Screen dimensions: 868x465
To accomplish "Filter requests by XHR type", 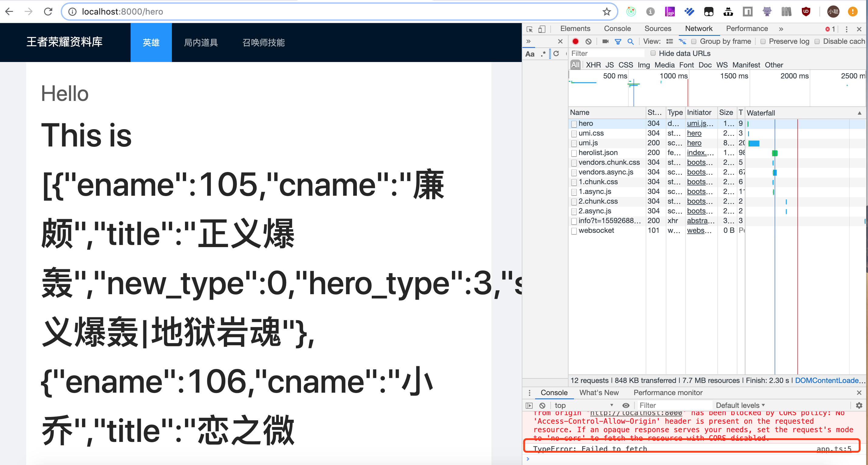I will [593, 65].
